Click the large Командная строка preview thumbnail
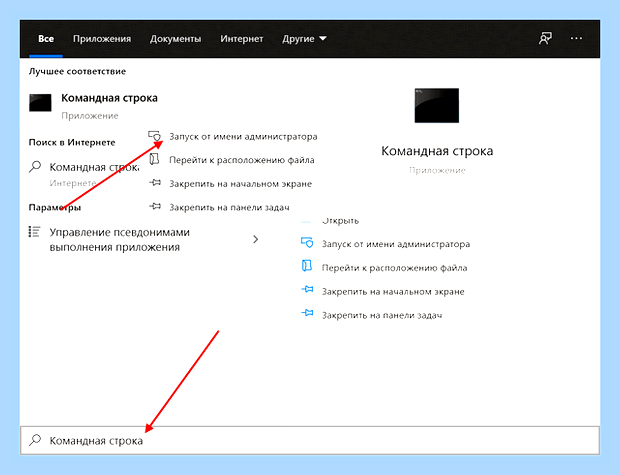This screenshot has height=475, width=620. point(437,106)
